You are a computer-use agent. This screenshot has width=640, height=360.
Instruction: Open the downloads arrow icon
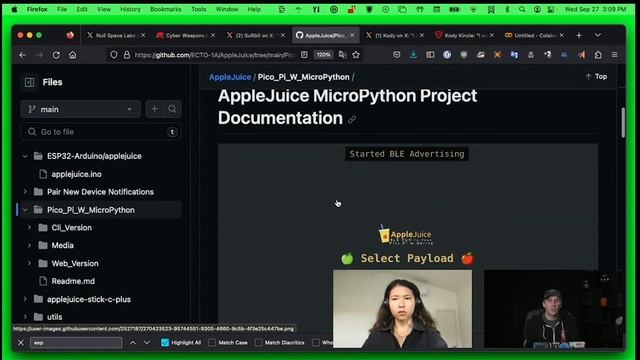coord(413,55)
